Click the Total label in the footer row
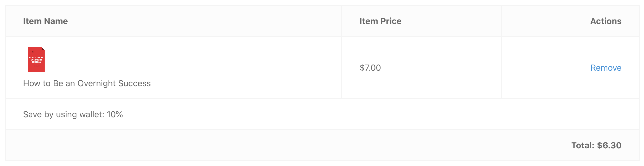 583,145
